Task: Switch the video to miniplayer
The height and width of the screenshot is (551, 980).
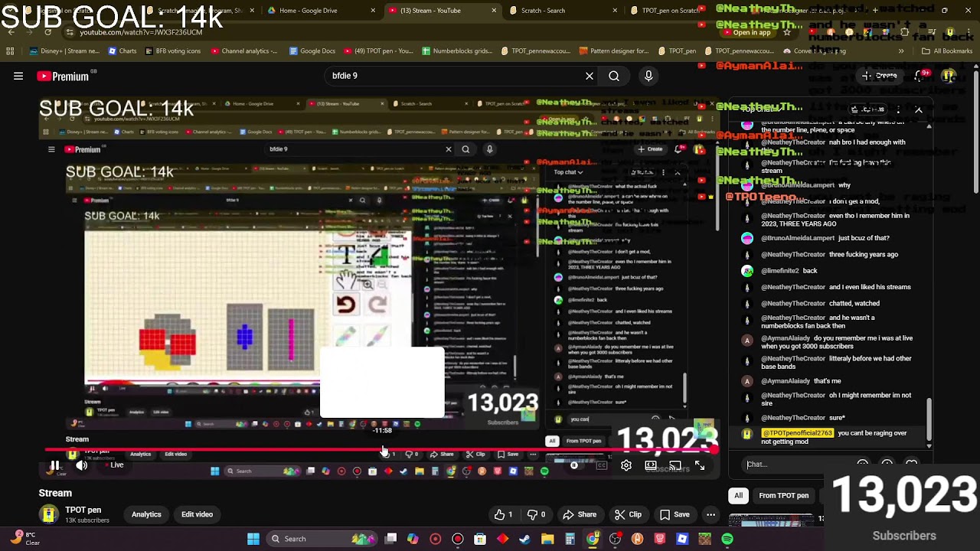Action: (x=651, y=465)
